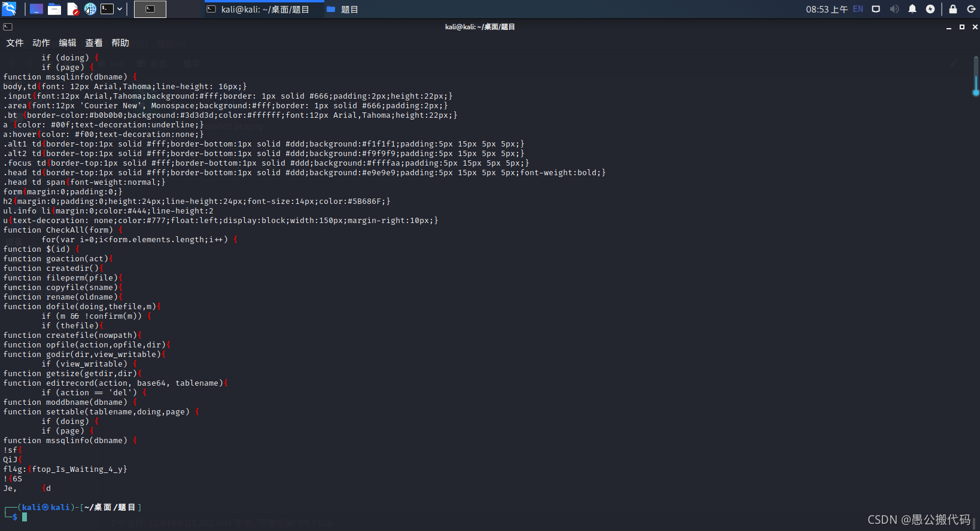This screenshot has height=531, width=980.
Task: Click the EN keyboard layout indicator
Action: 858,9
